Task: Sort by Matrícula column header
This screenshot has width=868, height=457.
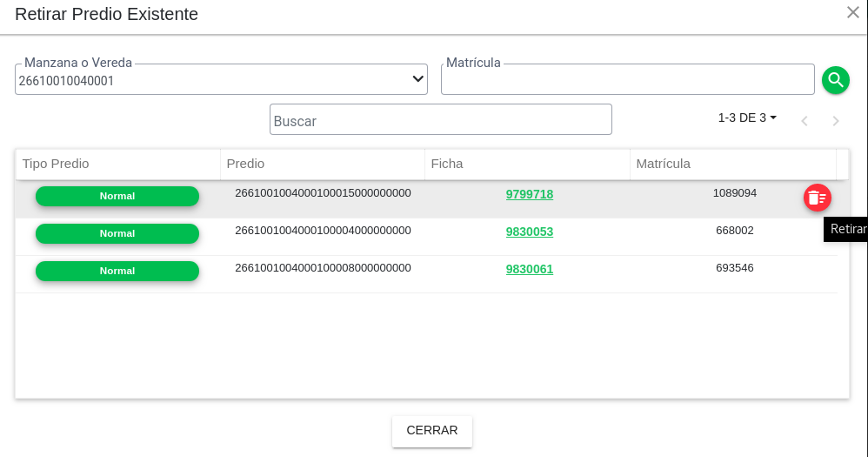Action: pyautogui.click(x=663, y=164)
